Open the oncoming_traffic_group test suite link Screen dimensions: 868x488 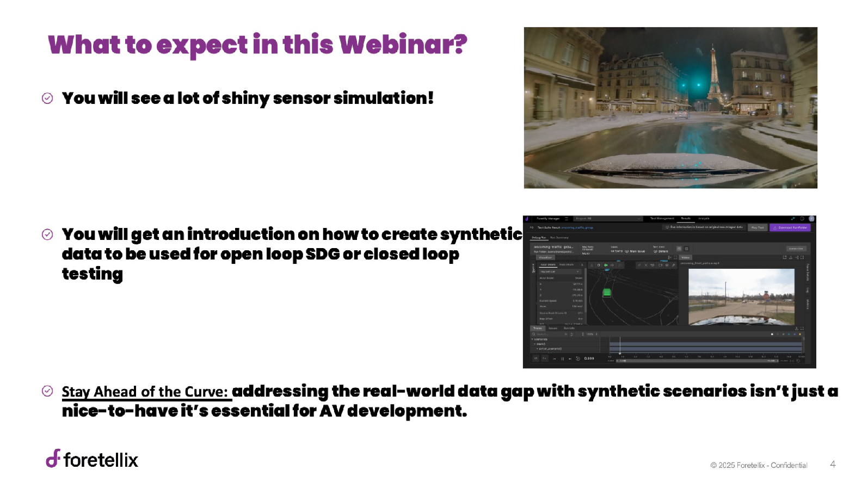coord(577,227)
